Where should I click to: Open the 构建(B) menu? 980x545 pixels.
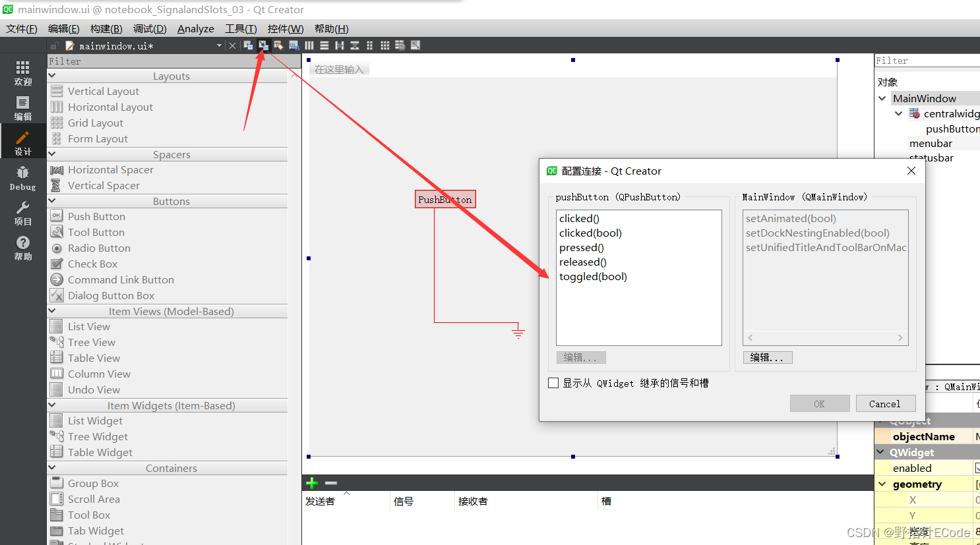pyautogui.click(x=106, y=28)
